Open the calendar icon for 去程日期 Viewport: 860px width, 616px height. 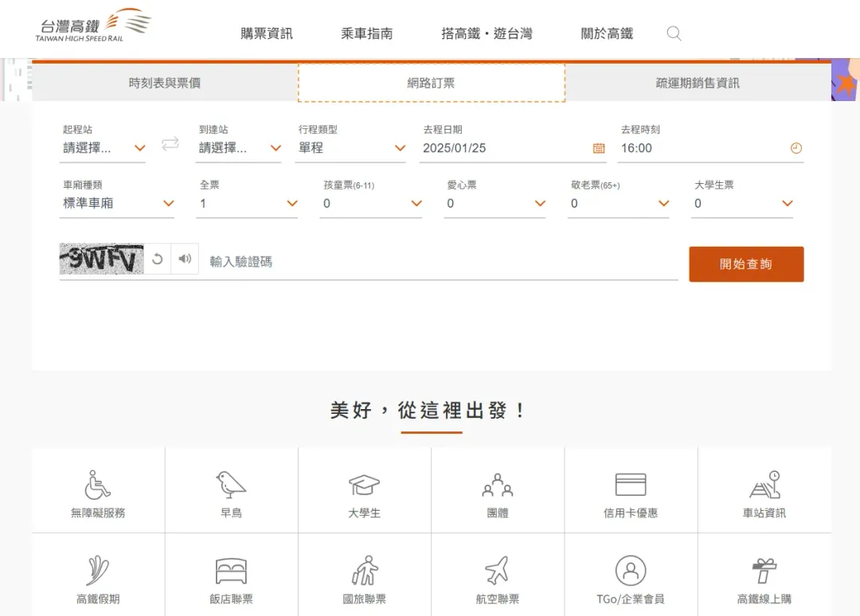599,148
